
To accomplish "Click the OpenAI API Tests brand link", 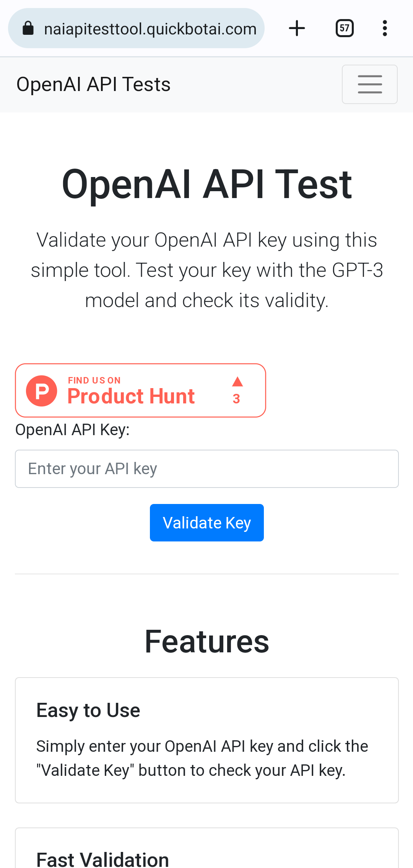I will (x=93, y=84).
